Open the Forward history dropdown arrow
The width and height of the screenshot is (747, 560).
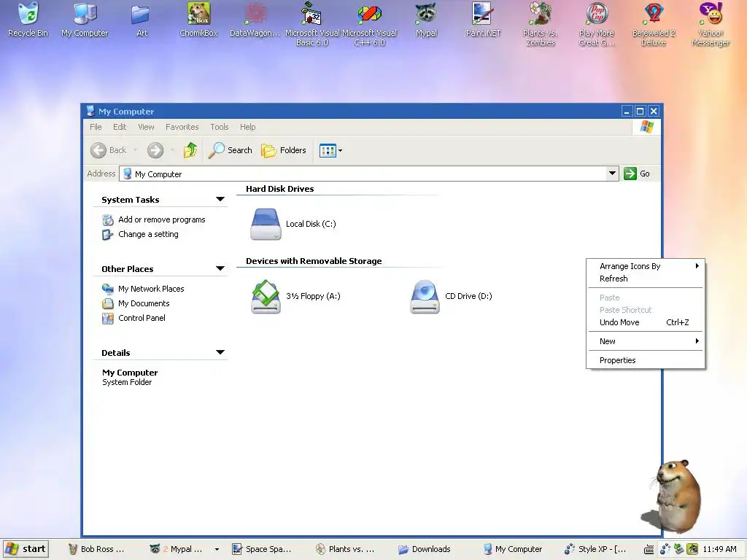[172, 150]
